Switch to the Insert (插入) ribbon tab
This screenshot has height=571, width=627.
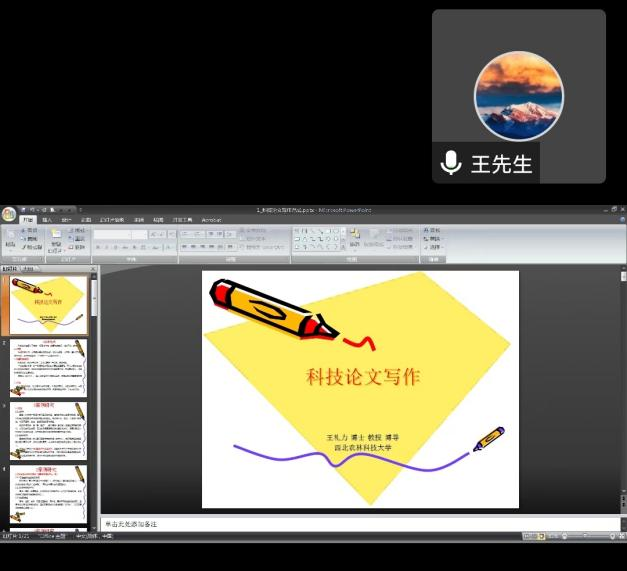tap(47, 220)
